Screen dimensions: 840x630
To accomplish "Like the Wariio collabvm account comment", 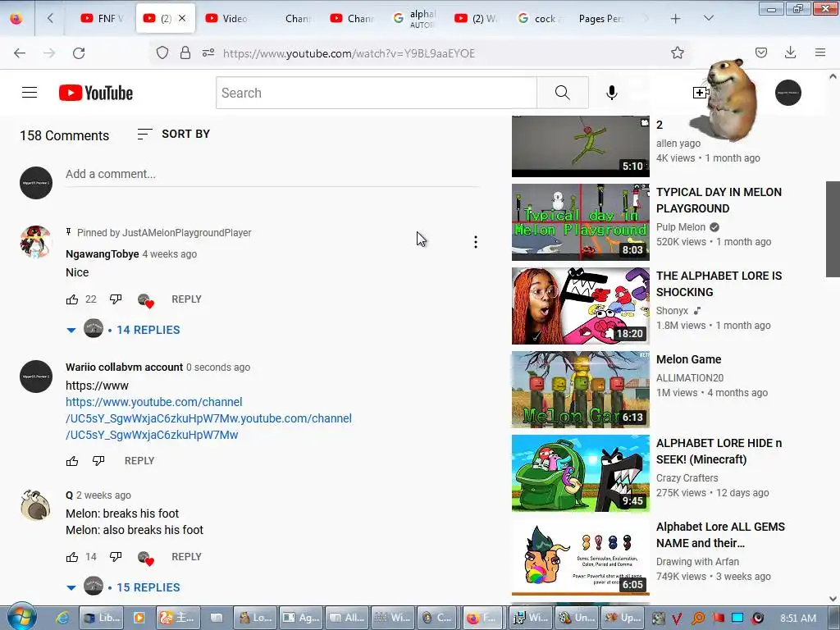I will (x=72, y=461).
